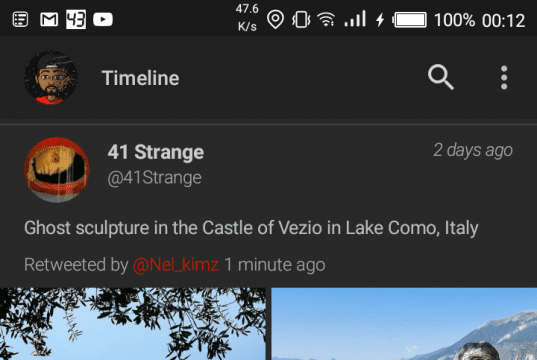This screenshot has height=360, width=537.
Task: Tap the 43 notification badge icon
Action: 76,20
